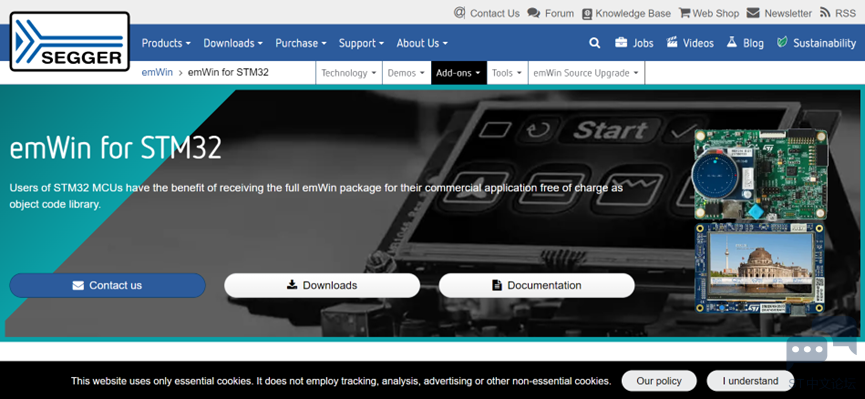Viewport: 865px width, 399px height.
Task: Click the RSS feed icon
Action: (x=825, y=13)
